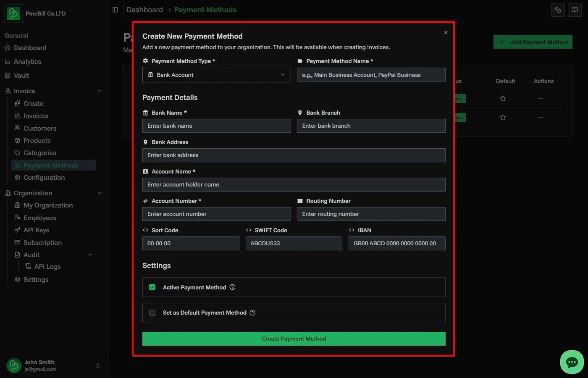Click the help icon beside Active Payment Method
Screen dimensions: 588x378
coord(232,287)
